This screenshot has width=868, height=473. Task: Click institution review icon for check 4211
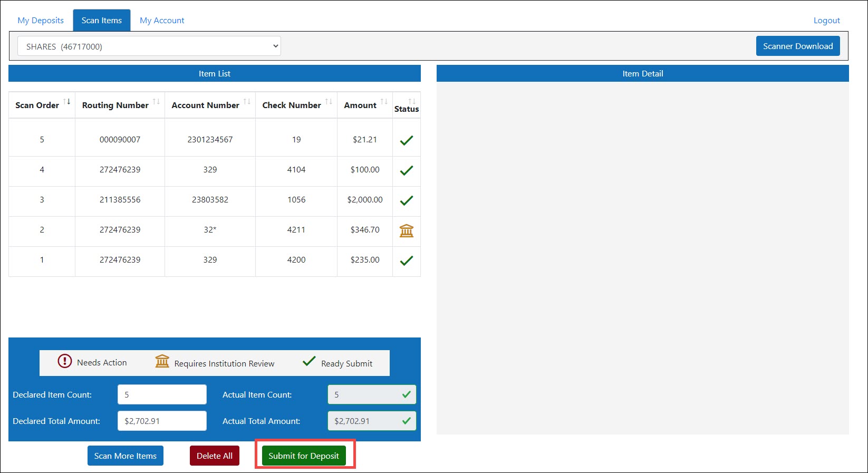coord(406,230)
